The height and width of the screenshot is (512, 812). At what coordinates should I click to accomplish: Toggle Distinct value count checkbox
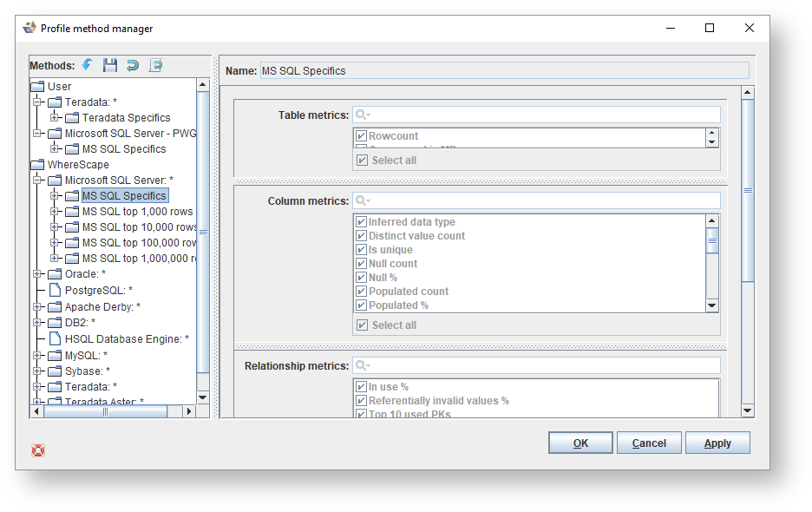pyautogui.click(x=362, y=236)
